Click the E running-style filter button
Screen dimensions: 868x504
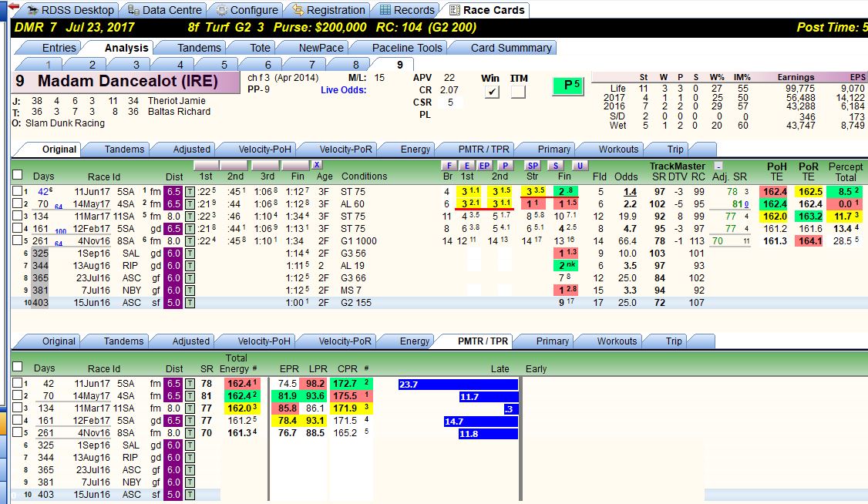coord(466,166)
